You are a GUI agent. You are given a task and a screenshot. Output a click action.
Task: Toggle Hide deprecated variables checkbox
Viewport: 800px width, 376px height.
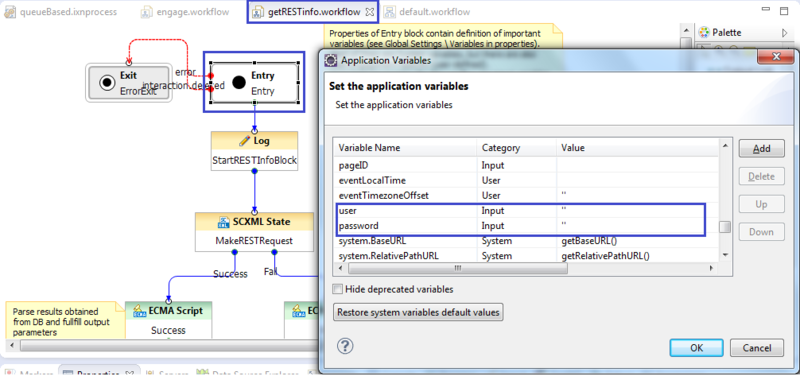(x=337, y=289)
